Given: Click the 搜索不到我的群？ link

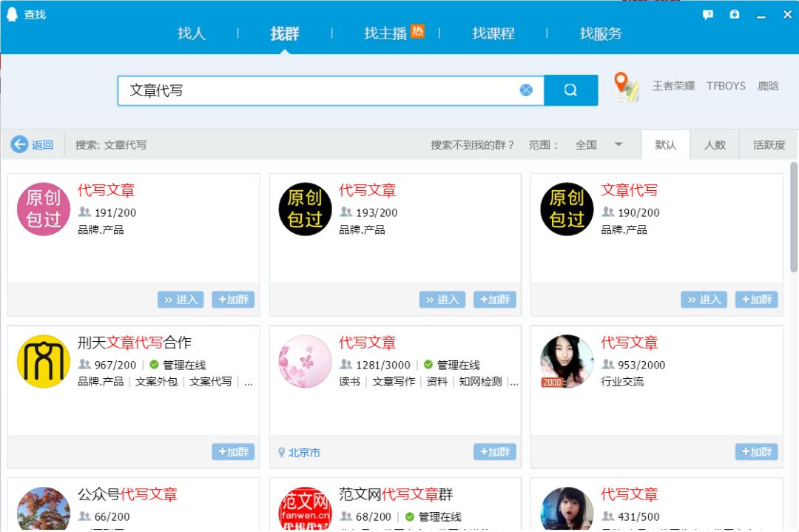Looking at the screenshot, I should click(472, 145).
